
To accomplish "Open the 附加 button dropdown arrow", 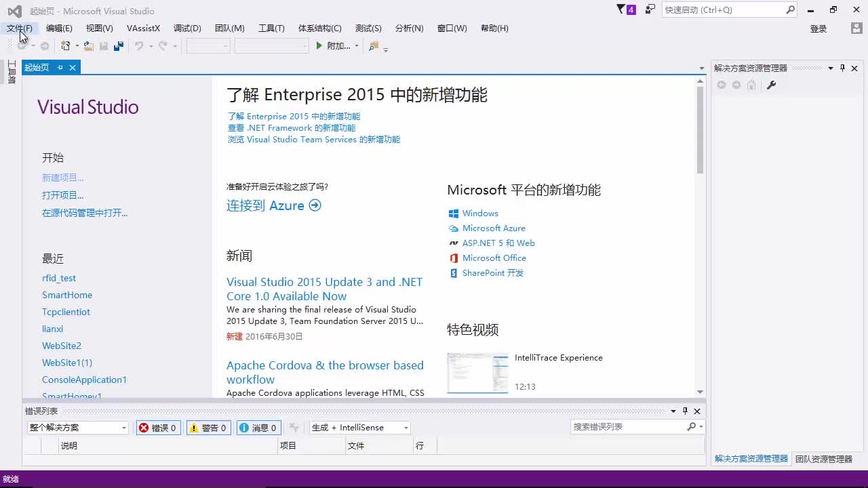I will [x=356, y=46].
